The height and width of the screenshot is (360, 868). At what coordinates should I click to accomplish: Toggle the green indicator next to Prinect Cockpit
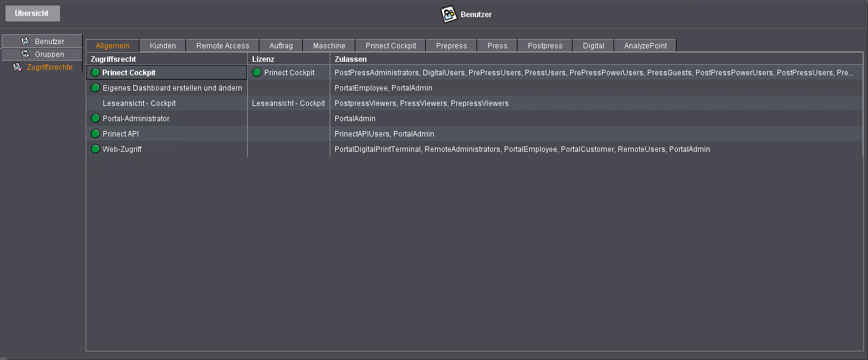[x=95, y=72]
